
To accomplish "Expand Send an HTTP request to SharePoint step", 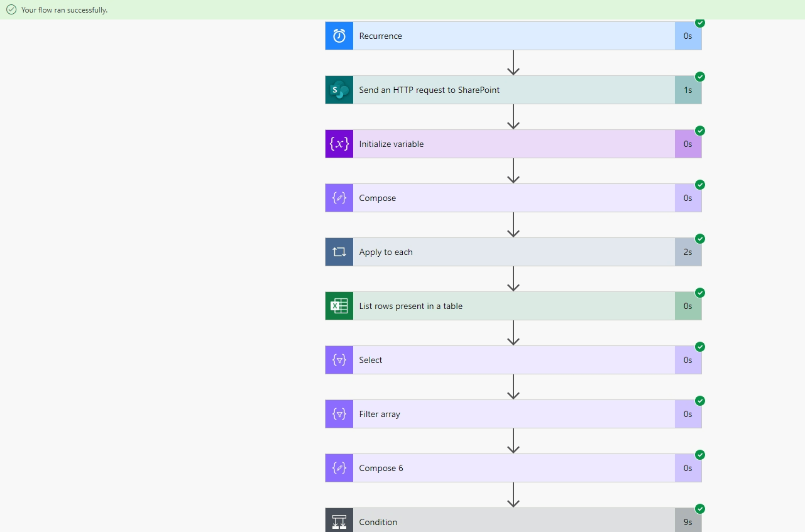I will pyautogui.click(x=513, y=90).
